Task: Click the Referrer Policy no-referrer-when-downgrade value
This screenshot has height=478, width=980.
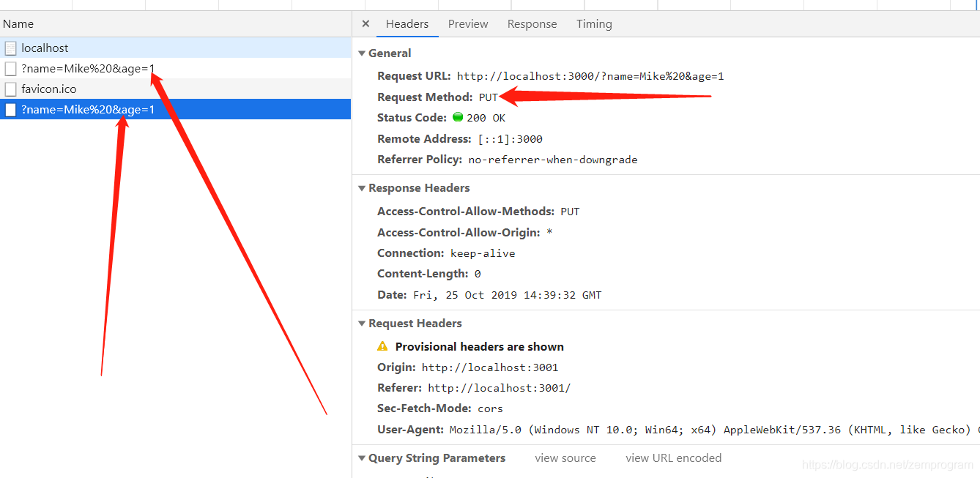Action: (553, 160)
